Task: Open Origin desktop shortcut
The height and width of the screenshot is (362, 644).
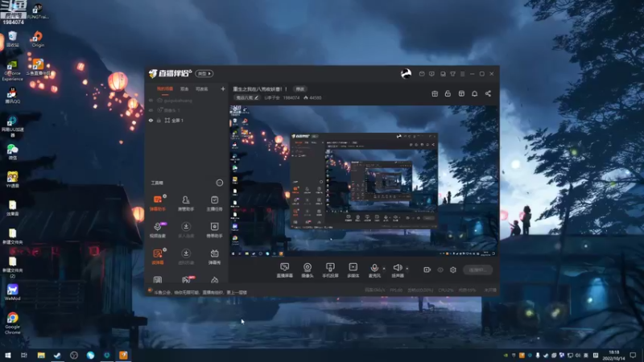Action: pos(38,39)
